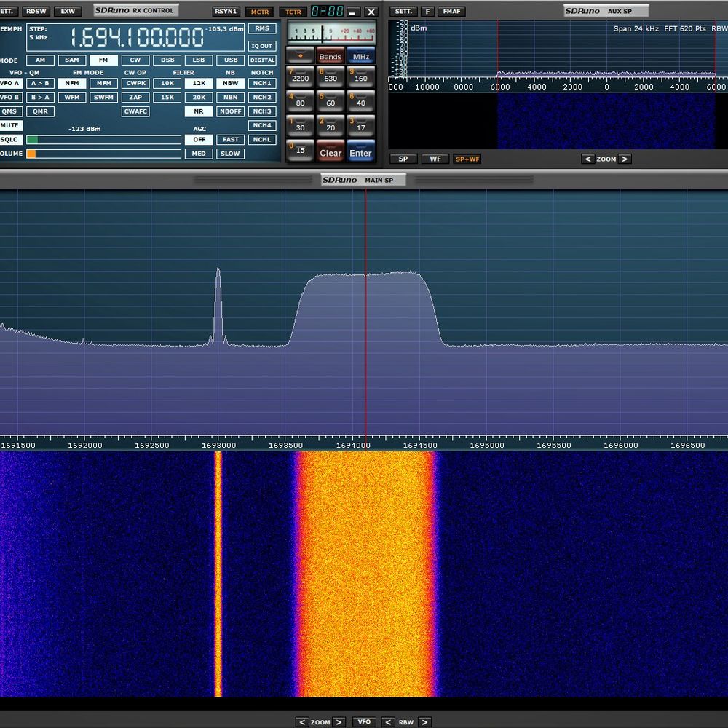Click the Enter keypad button
Viewport: 728px width, 728px height.
(x=361, y=151)
